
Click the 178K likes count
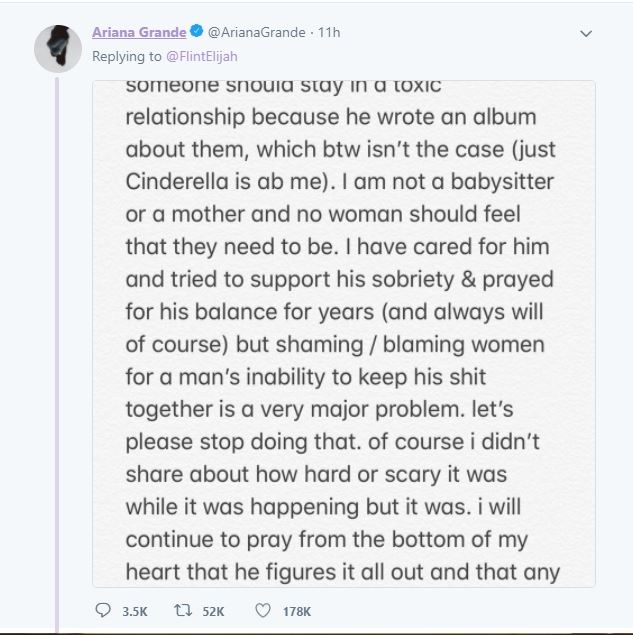297,610
